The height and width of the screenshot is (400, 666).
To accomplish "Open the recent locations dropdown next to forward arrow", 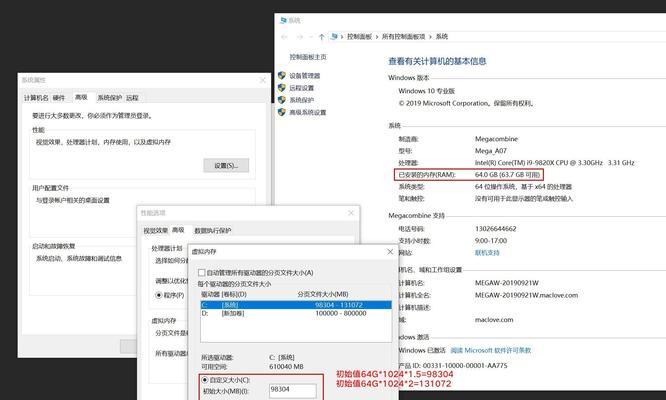I will point(311,37).
